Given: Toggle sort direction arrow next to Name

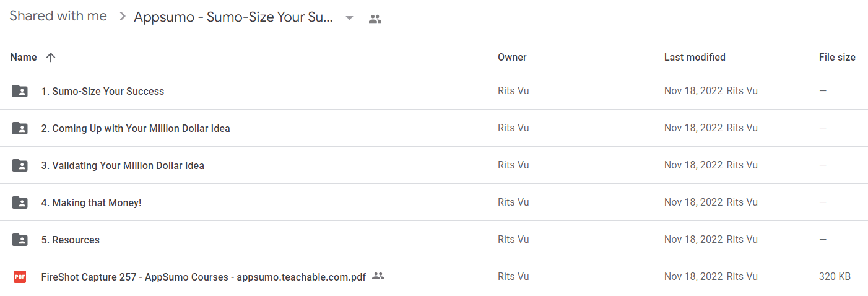Looking at the screenshot, I should click(51, 57).
